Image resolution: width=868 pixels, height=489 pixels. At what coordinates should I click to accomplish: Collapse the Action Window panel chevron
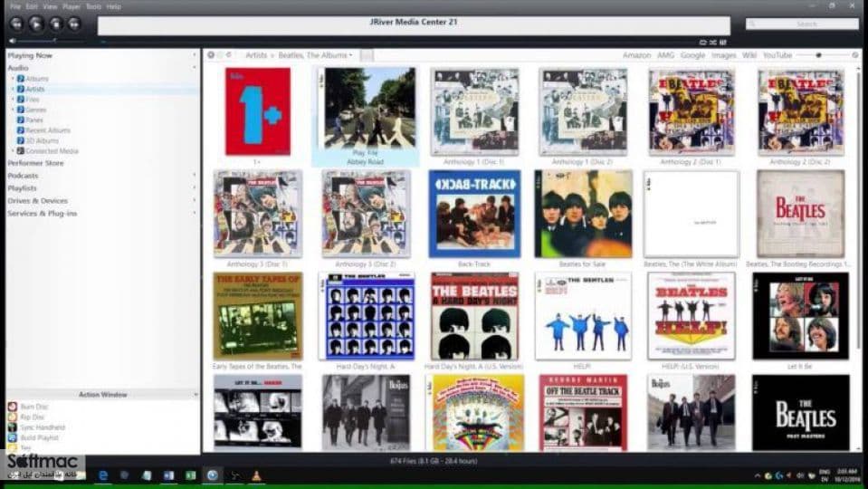(x=195, y=395)
